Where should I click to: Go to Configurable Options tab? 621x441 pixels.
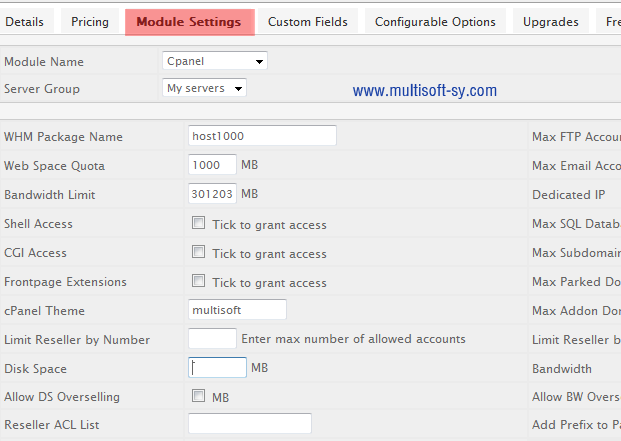[435, 21]
